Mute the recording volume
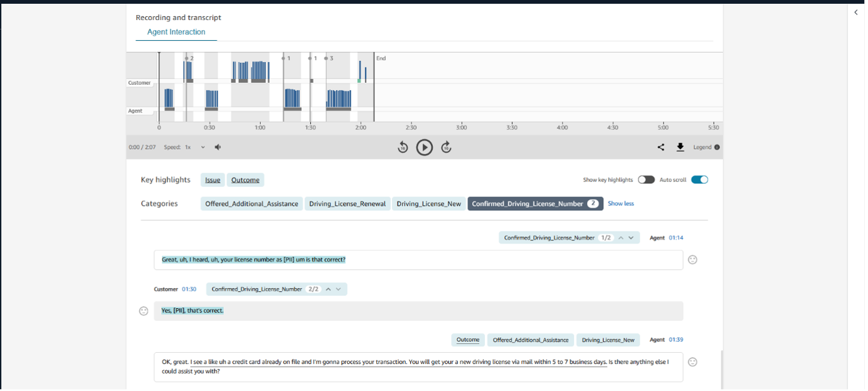868x391 pixels. click(x=218, y=147)
